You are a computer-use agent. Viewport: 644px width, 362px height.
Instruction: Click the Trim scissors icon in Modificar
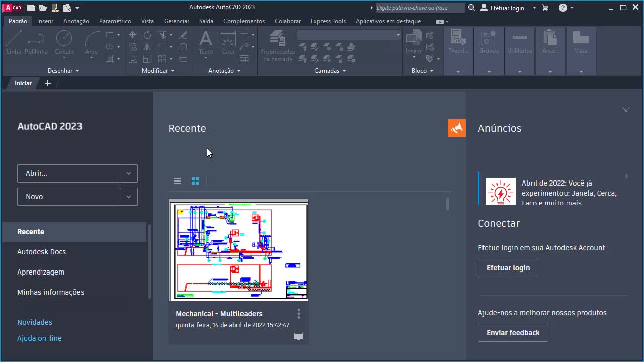(x=163, y=35)
